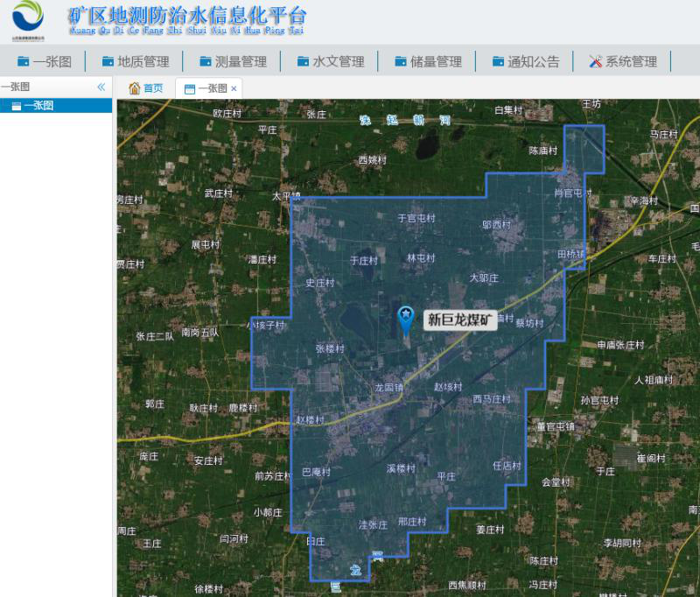The height and width of the screenshot is (597, 700).
Task: Click the tools icon beside 系统管理
Action: click(596, 61)
